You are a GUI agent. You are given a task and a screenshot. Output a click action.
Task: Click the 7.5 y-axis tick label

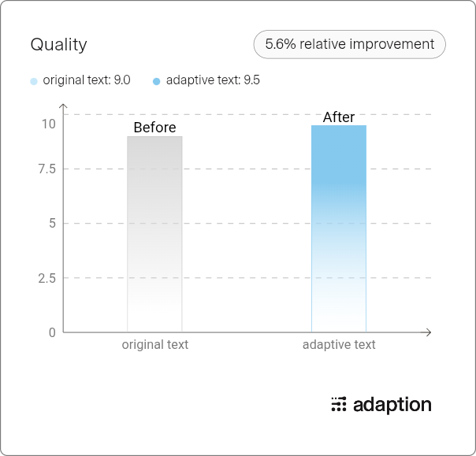click(x=47, y=169)
